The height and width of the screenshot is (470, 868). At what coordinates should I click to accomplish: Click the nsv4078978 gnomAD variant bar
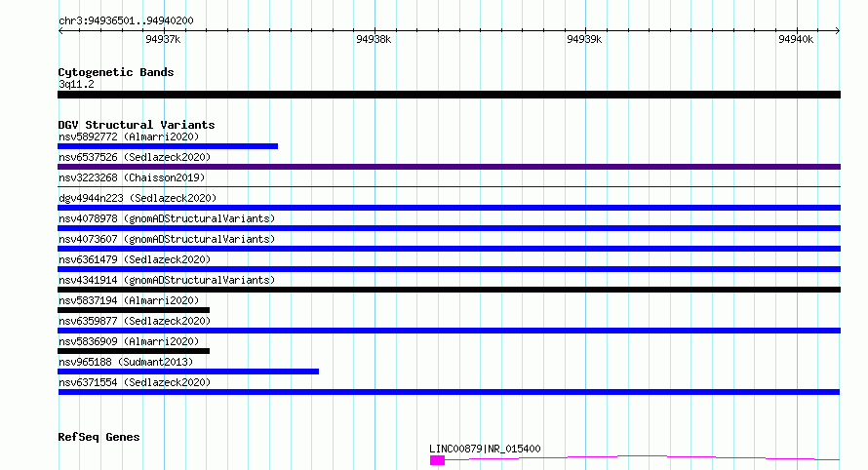(x=449, y=228)
